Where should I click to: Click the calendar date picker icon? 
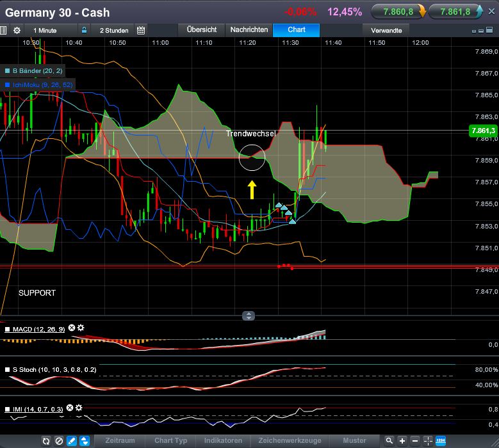click(141, 30)
